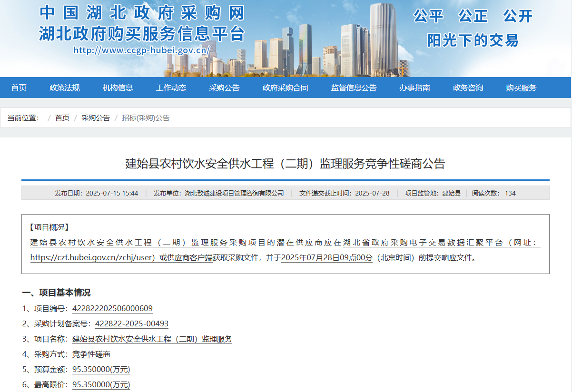
Task: Click the 竞争性磋商 procurement method text
Action: [x=91, y=354]
